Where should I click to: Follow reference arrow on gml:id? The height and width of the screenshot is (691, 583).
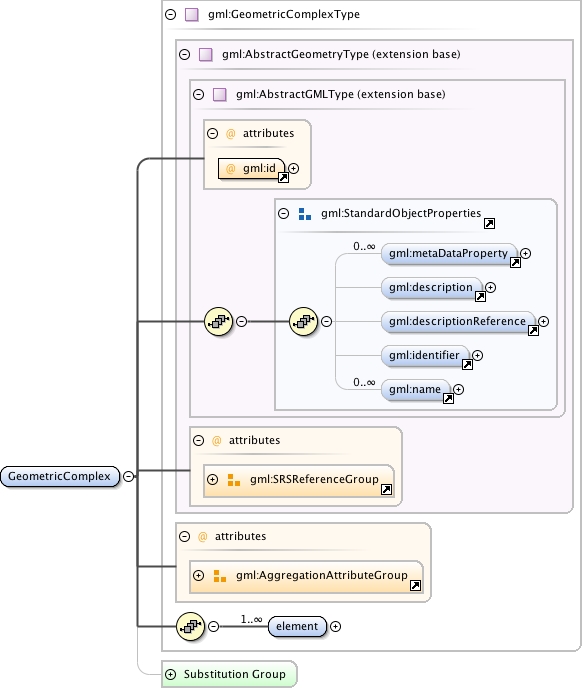click(283, 178)
